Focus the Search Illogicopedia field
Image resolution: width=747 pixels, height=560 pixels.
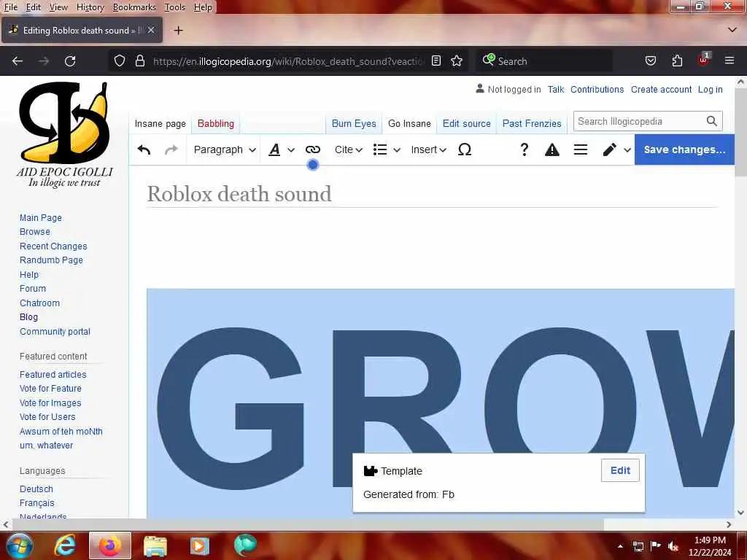click(638, 122)
